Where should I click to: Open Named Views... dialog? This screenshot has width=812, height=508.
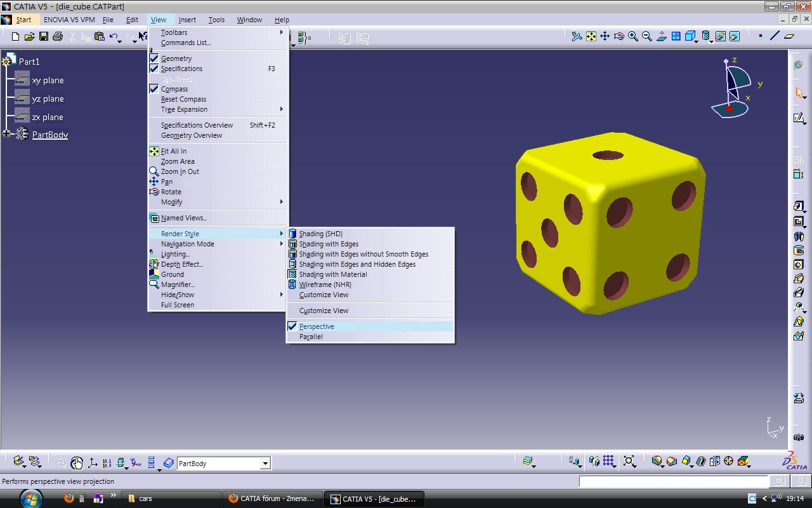point(218,218)
